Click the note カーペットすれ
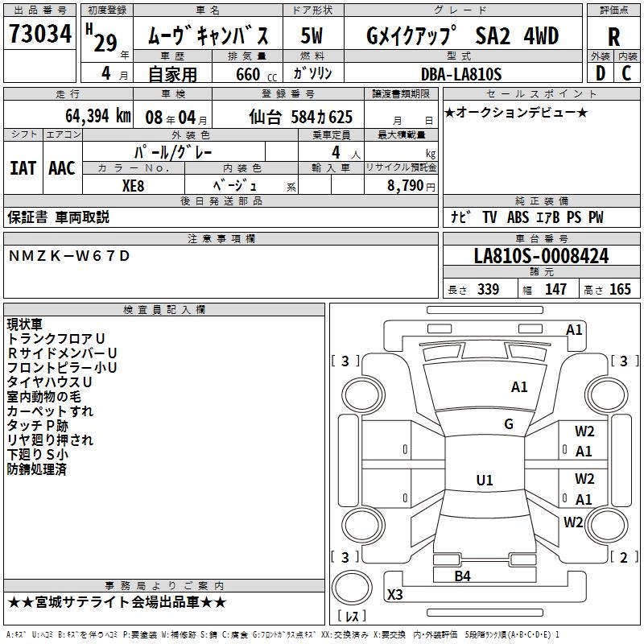The height and width of the screenshot is (644, 644). (50, 411)
